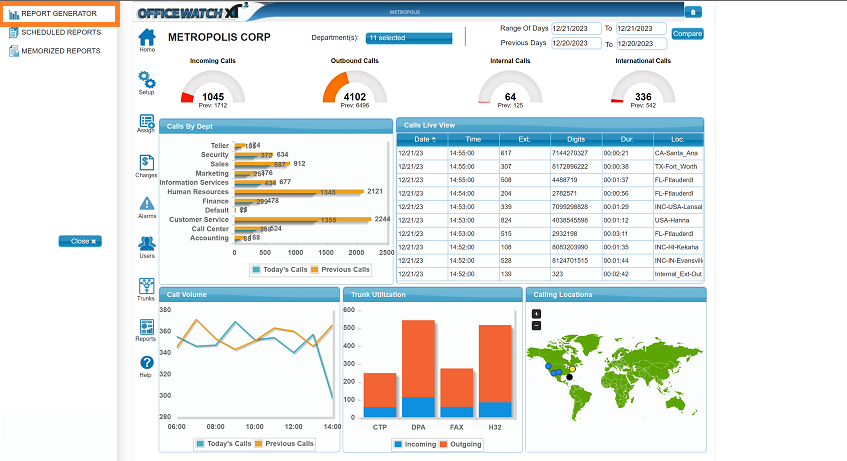The image size is (847, 461).
Task: Click the International Calls gauge
Action: tap(643, 88)
